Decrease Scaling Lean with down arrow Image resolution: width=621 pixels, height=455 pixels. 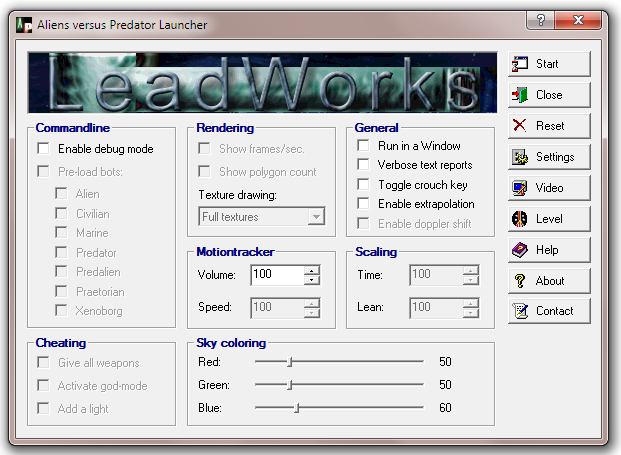pos(471,313)
